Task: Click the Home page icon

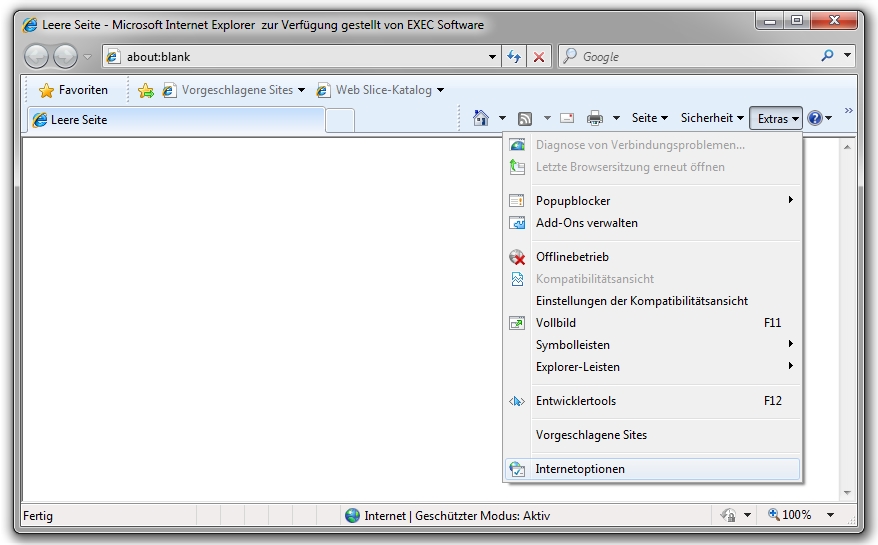Action: pyautogui.click(x=481, y=118)
